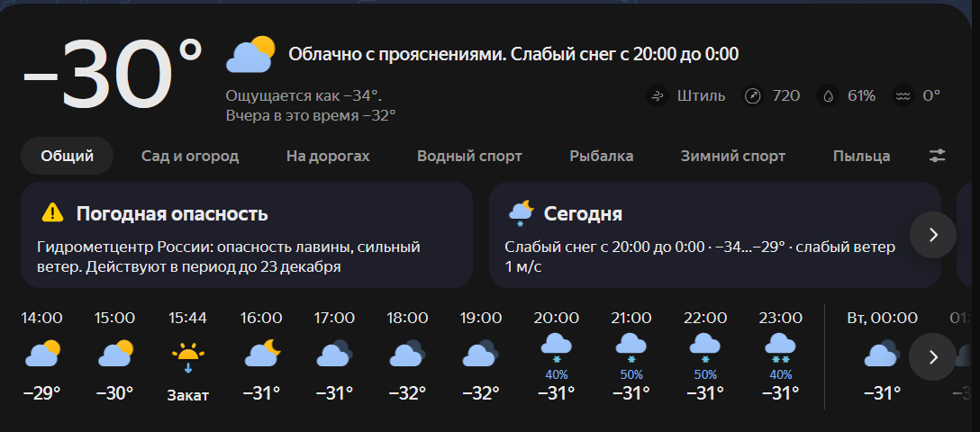The width and height of the screenshot is (980, 432).
Task: Open the На дорогах tab
Action: pyautogui.click(x=328, y=156)
